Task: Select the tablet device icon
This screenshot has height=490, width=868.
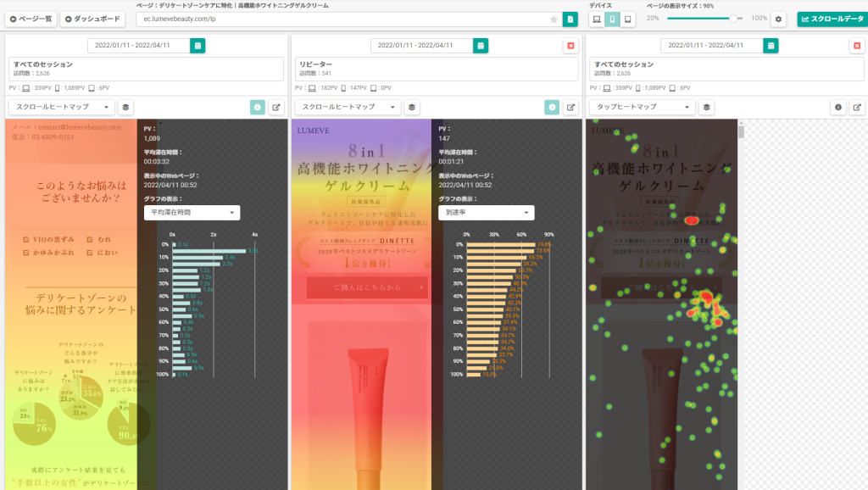Action: pos(628,19)
